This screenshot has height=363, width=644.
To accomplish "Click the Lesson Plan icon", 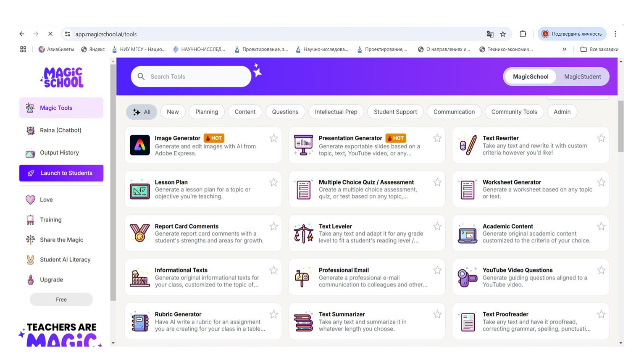I will 139,189.
